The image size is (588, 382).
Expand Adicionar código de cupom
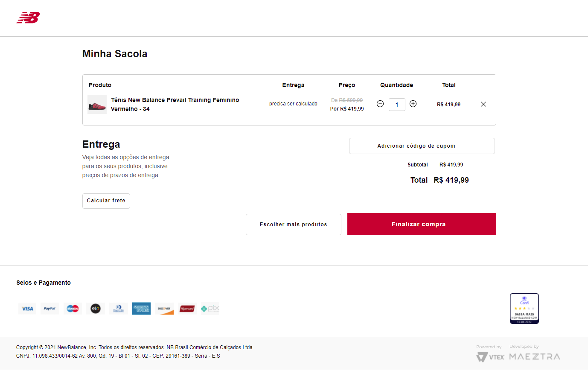pos(422,146)
